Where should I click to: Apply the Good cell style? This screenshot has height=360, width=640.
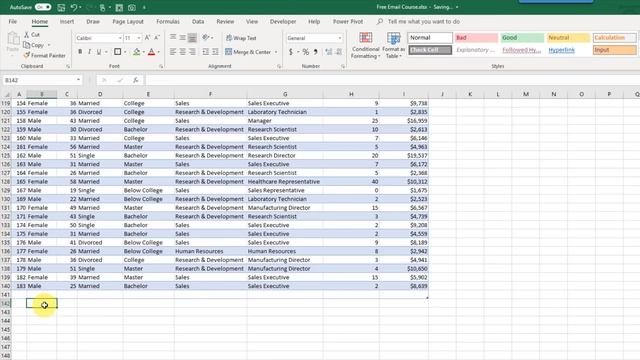point(522,38)
